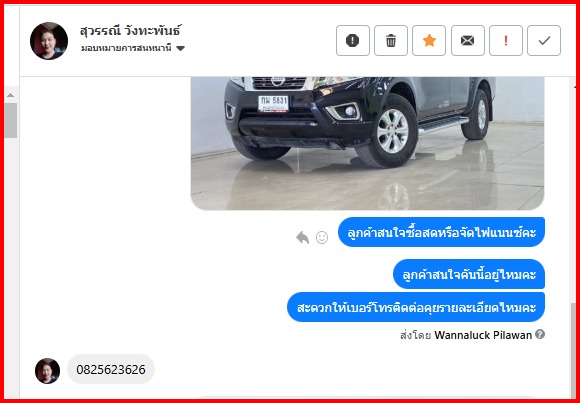Click the help question mark by Wannaluck Pilawan
580x403 pixels.
(540, 335)
